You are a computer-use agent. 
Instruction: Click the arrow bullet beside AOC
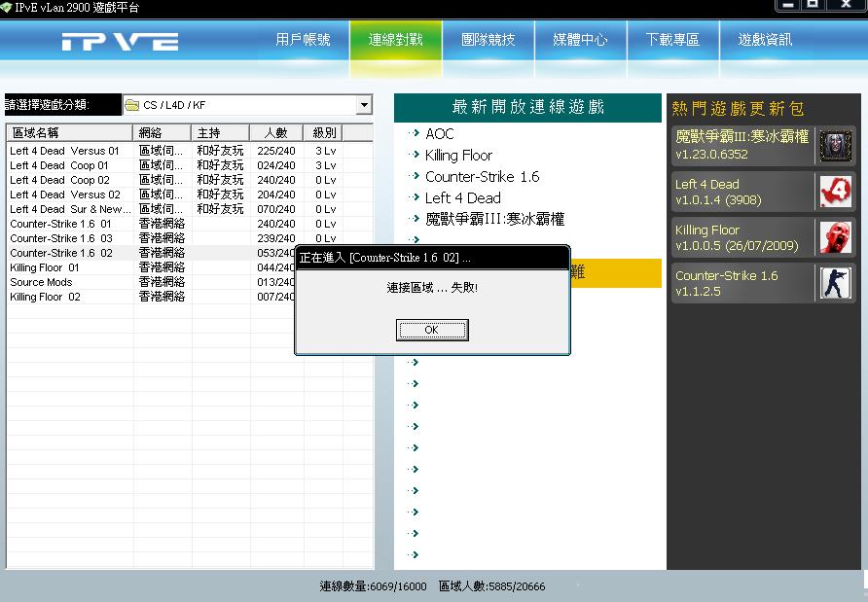click(414, 133)
